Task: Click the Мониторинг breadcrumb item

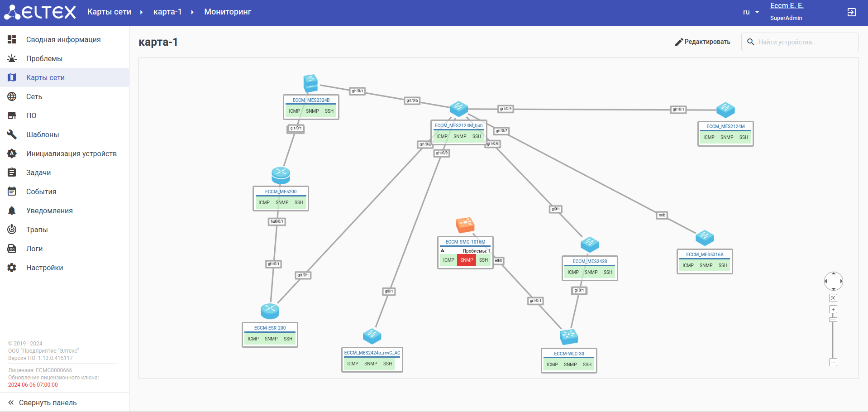Action: point(228,12)
